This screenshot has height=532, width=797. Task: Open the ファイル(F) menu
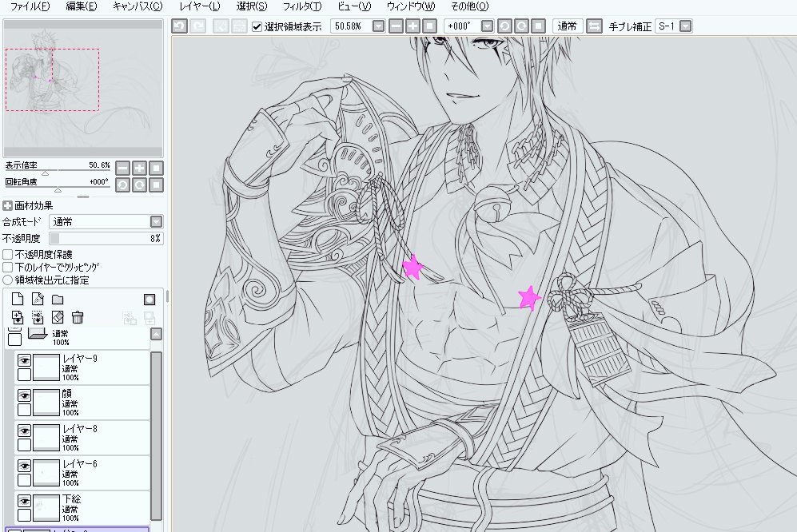pyautogui.click(x=30, y=6)
